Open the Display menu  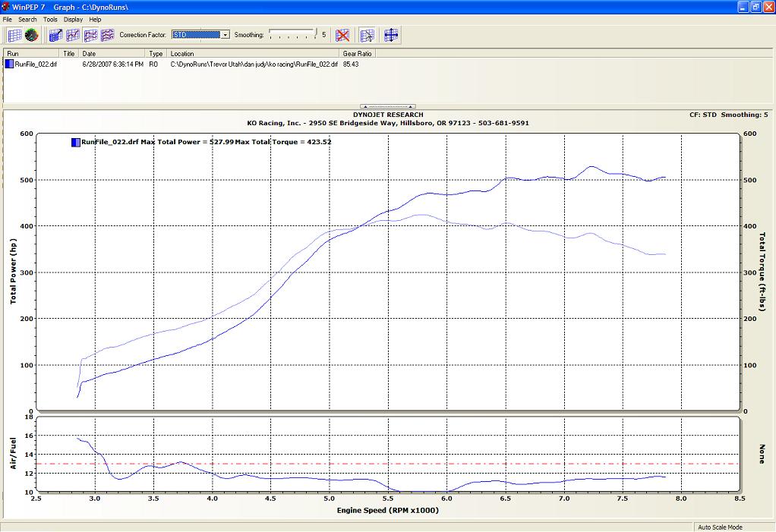pyautogui.click(x=73, y=19)
